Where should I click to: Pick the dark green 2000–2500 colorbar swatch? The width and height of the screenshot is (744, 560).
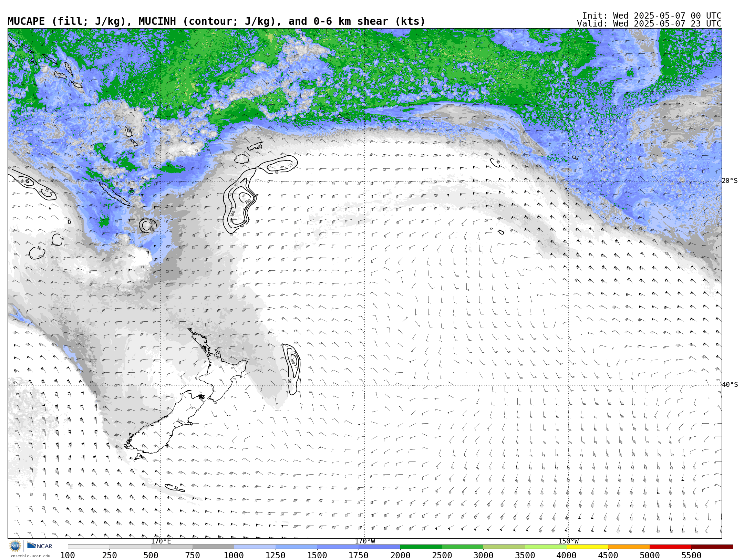point(421,547)
